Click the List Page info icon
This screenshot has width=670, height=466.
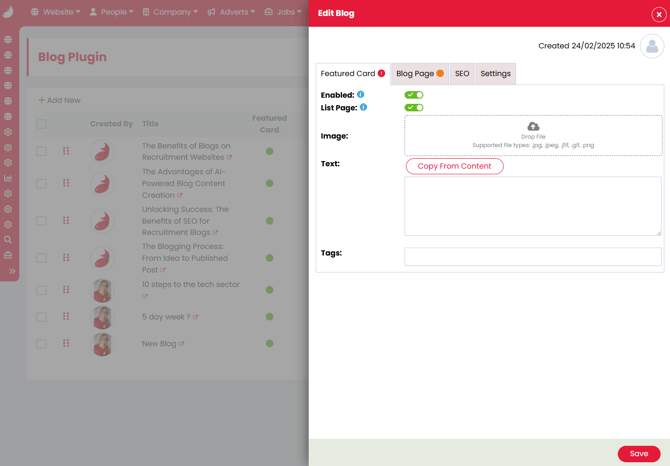point(363,107)
